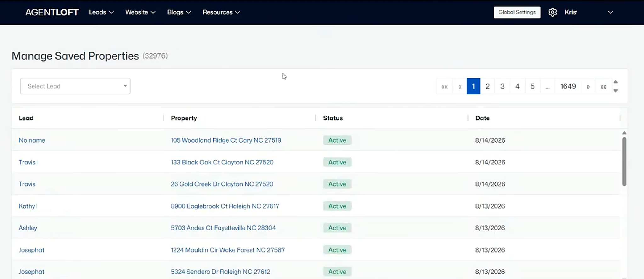Screen dimensions: 644x279
Task: Go to next page arrow
Action: pyautogui.click(x=588, y=86)
